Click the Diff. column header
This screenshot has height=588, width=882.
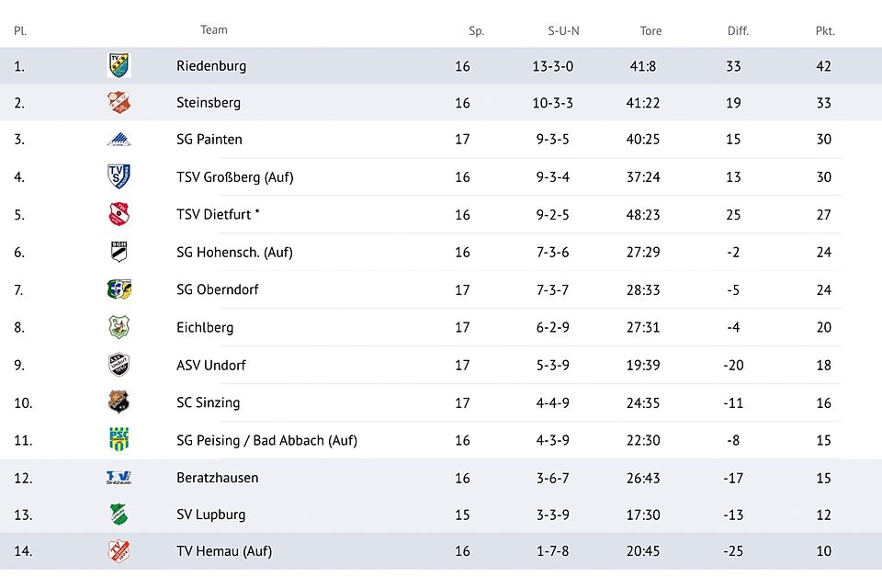(738, 30)
